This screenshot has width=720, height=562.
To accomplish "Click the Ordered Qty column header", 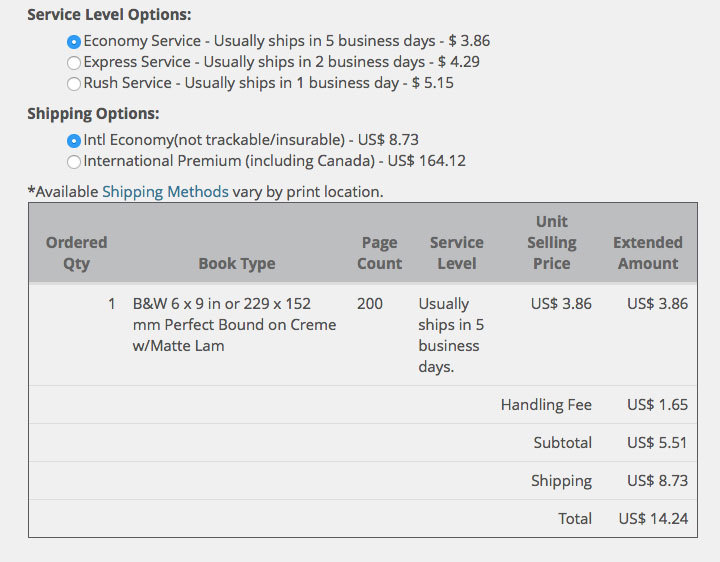I will (x=76, y=253).
